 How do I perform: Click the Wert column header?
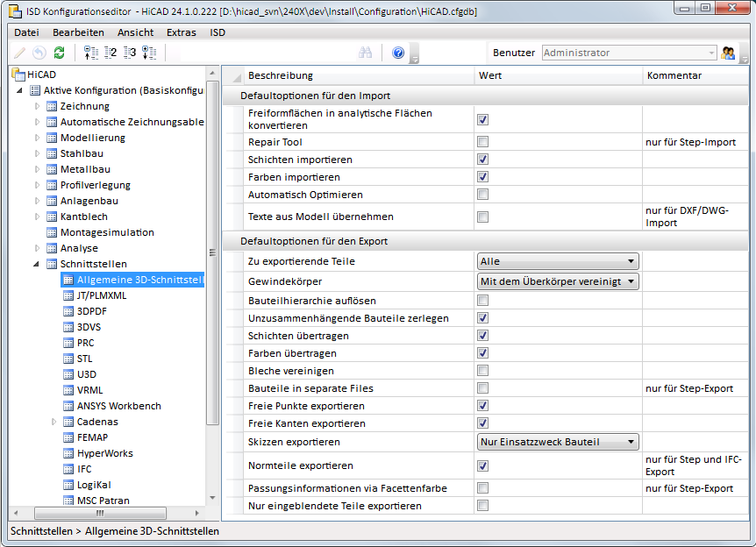[x=559, y=75]
